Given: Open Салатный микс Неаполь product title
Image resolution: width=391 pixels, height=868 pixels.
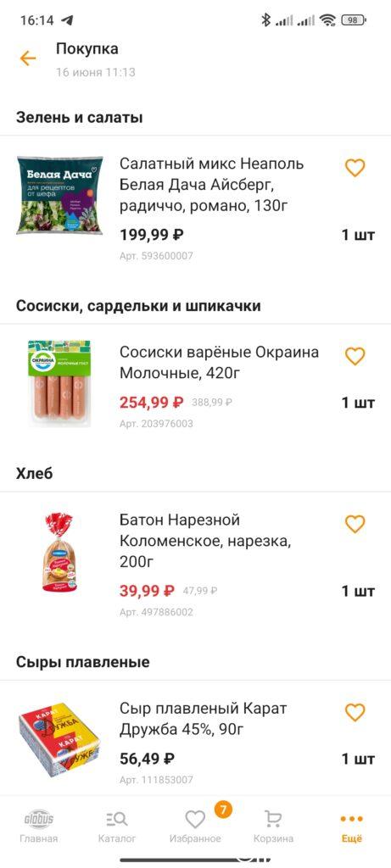Looking at the screenshot, I should (212, 185).
